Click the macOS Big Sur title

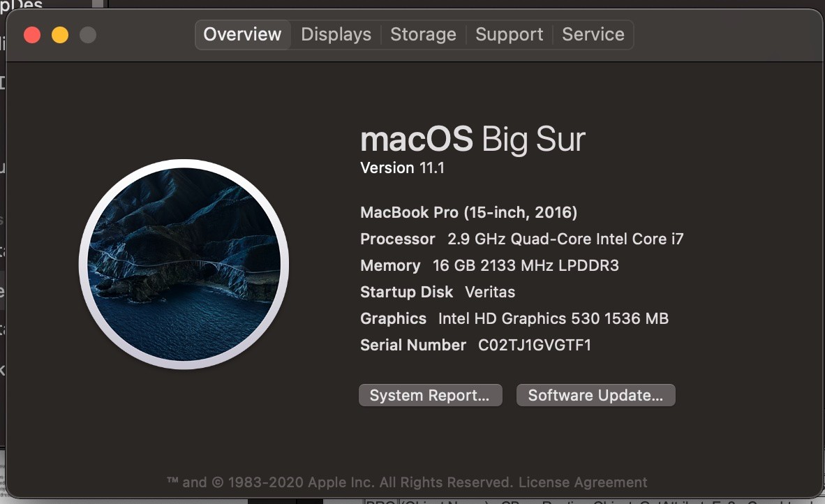coord(473,140)
